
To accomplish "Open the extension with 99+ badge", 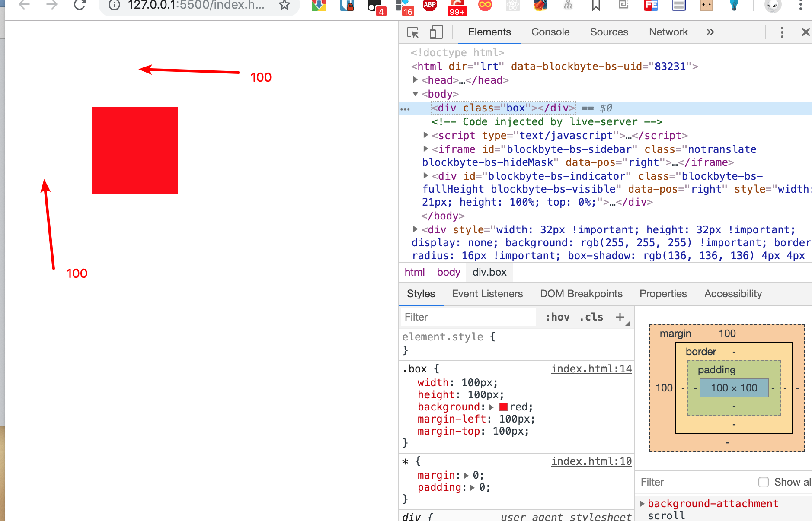I will click(457, 7).
